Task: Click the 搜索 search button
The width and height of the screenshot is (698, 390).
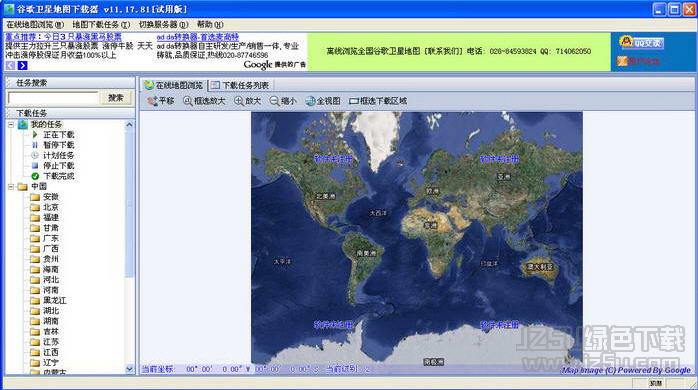Action: pos(116,98)
